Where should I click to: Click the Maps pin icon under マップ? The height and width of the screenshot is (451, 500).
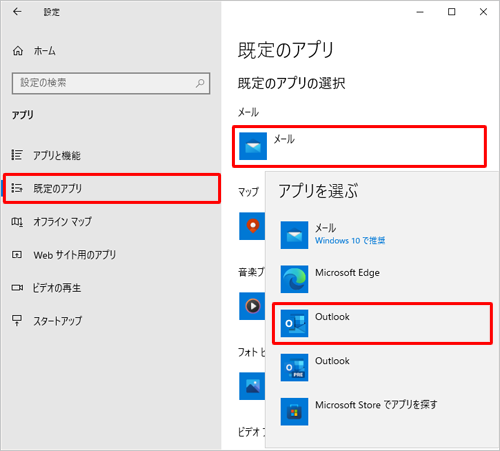point(252,226)
